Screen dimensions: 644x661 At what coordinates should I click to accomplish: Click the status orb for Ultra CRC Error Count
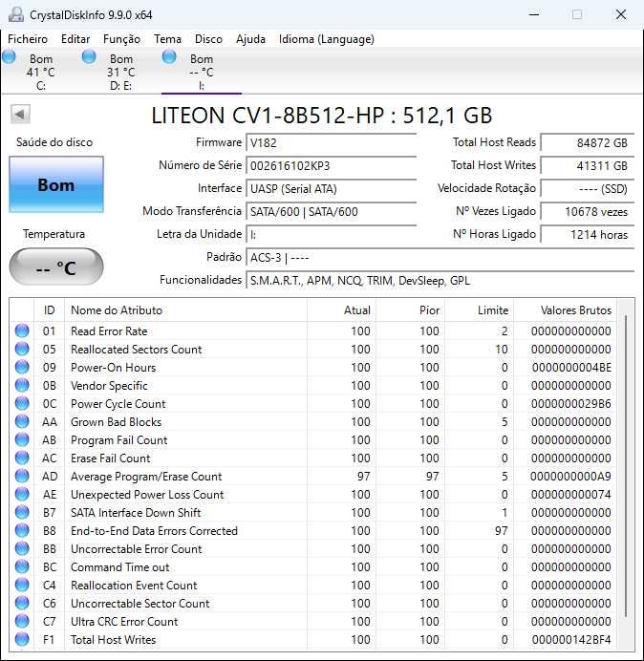coord(22,622)
